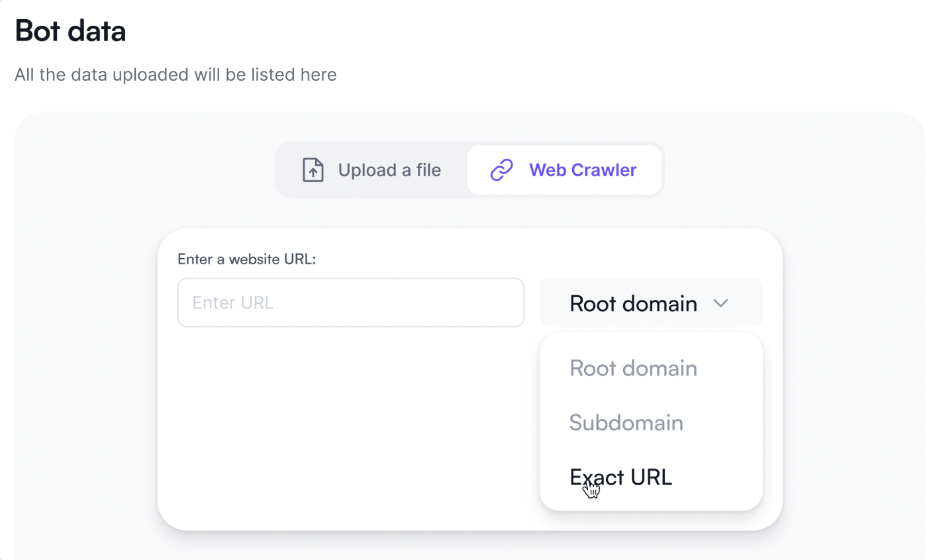Click the upload file document icon
This screenshot has height=560, width=935.
pos(313,170)
